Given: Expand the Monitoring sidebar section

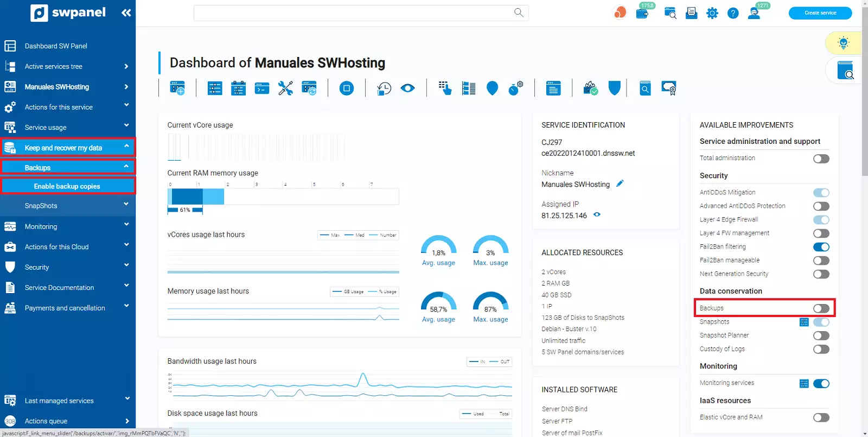Looking at the screenshot, I should click(x=68, y=226).
